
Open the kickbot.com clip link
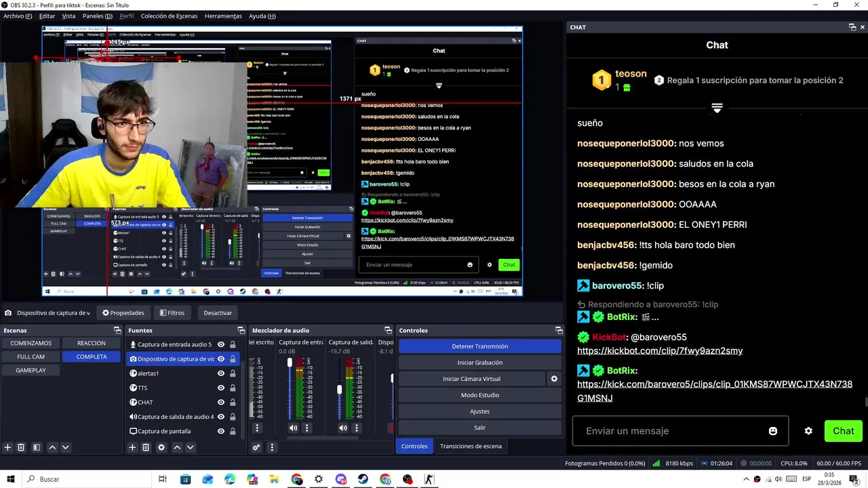click(660, 351)
